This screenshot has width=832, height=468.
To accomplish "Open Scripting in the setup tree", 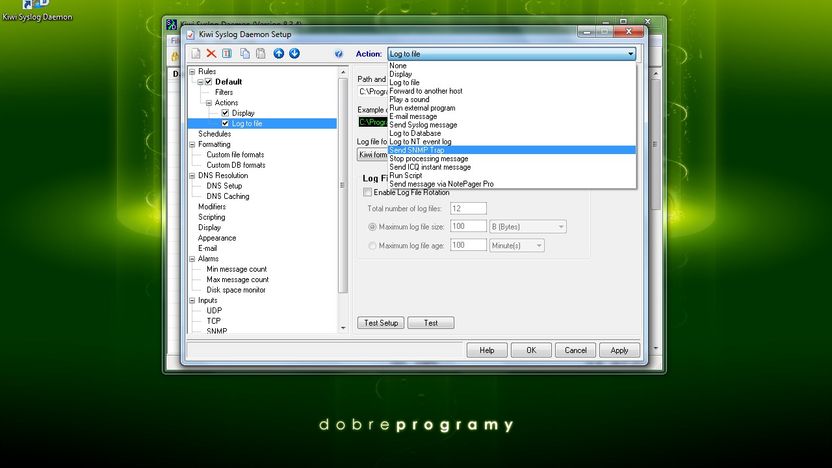I will 211,217.
